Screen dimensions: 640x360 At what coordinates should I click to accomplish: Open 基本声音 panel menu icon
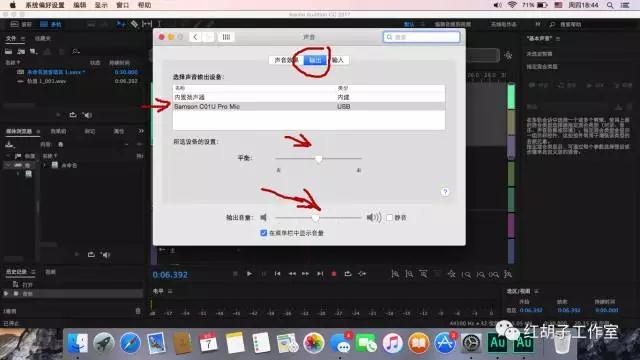(558, 38)
